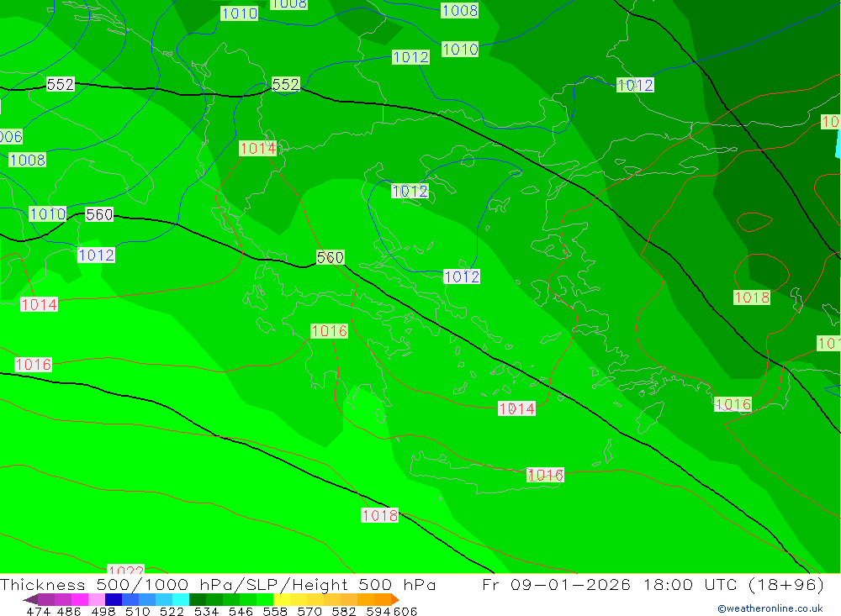841x616 pixels.
Task: Click the red 1014 label on white in the center
Action: [x=516, y=408]
